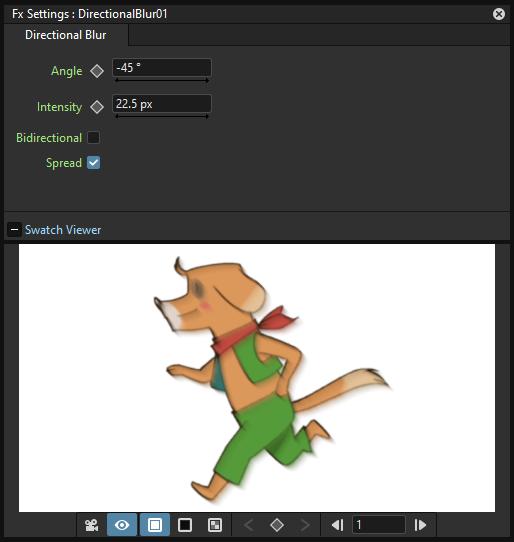
Task: Toggle the eye preview button
Action: pos(122,525)
